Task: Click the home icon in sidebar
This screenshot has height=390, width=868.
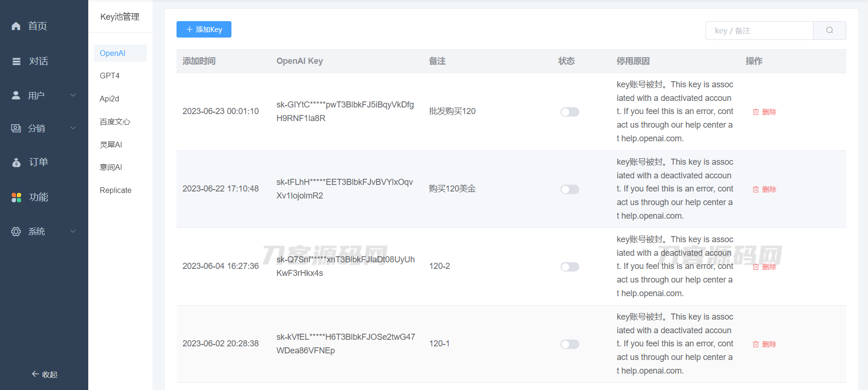Action: pyautogui.click(x=16, y=26)
